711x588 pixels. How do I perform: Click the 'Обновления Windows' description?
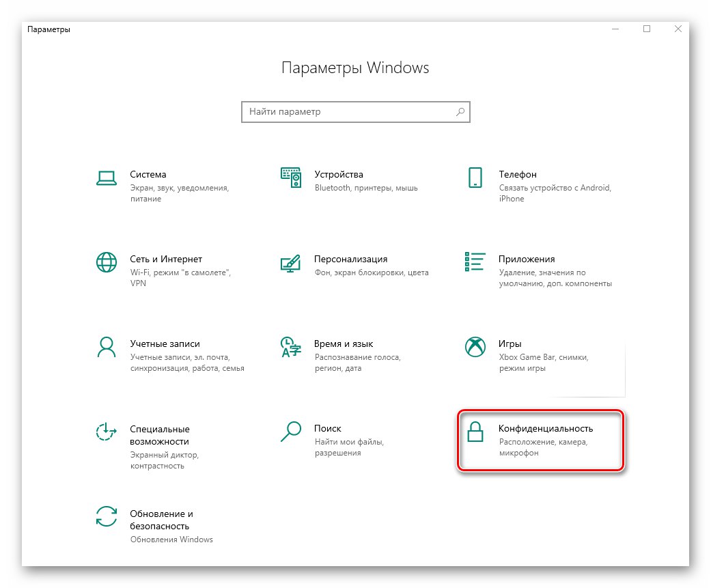[171, 540]
